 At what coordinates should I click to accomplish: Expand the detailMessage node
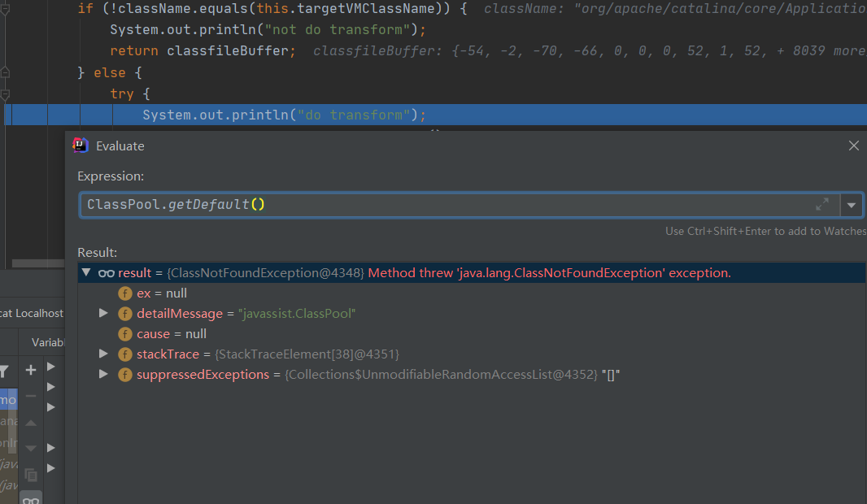102,313
